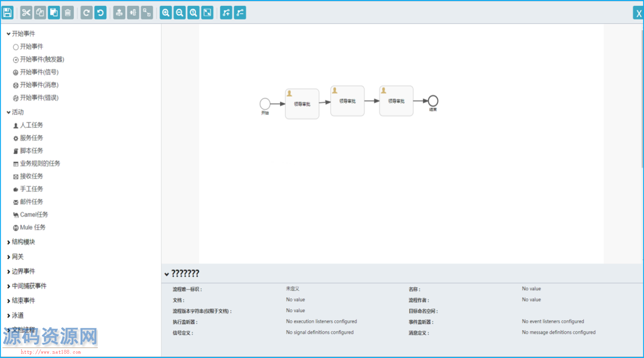The image size is (644, 358).
Task: Click the Undo counter-clockwise arrow icon
Action: [x=100, y=13]
